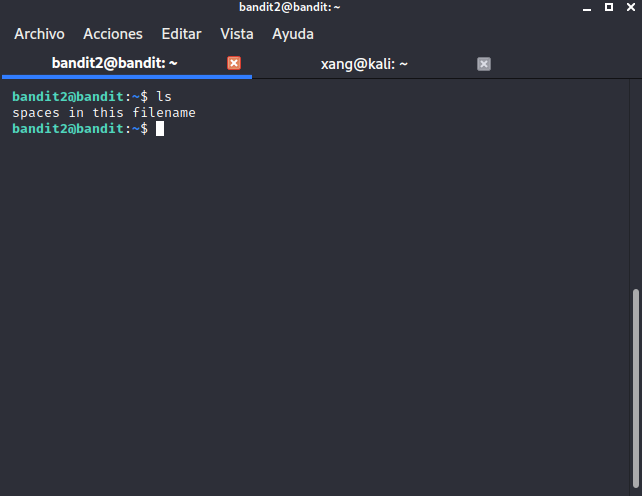Image resolution: width=642 pixels, height=496 pixels.
Task: Click the window title bar text bandit2@bandit
Action: coord(289,7)
